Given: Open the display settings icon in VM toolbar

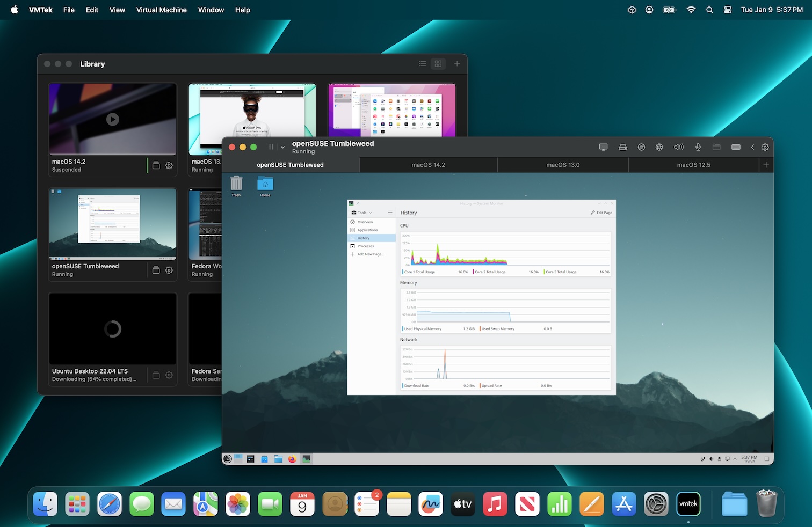Looking at the screenshot, I should (x=603, y=147).
